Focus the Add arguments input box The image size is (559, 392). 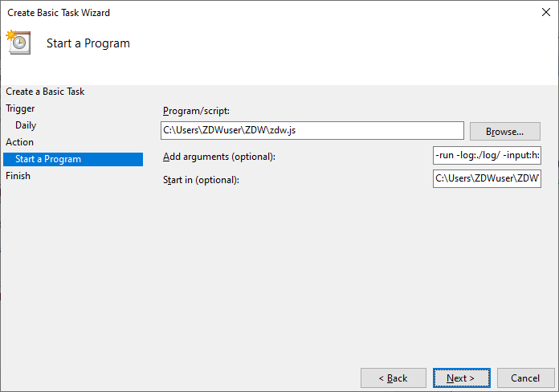coord(487,155)
